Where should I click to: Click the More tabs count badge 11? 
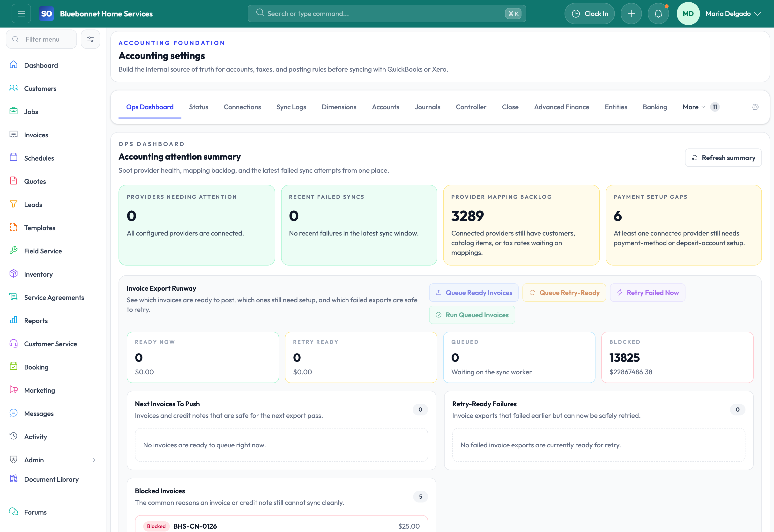point(715,107)
